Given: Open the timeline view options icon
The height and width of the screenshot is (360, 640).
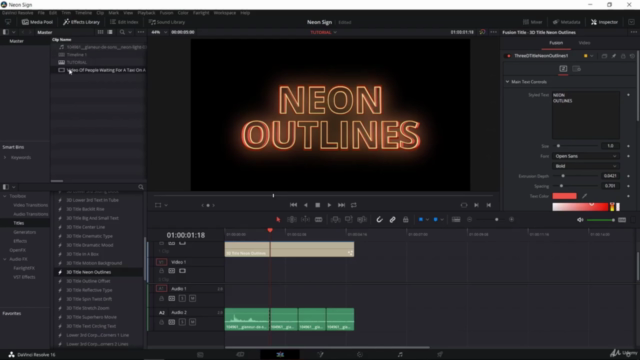Looking at the screenshot, I should click(x=456, y=220).
